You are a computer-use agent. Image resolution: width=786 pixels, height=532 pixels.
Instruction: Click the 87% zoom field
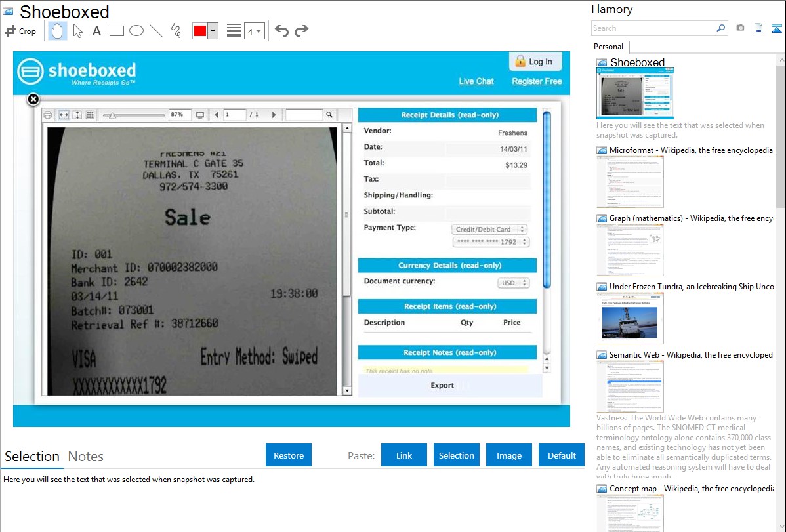point(179,115)
